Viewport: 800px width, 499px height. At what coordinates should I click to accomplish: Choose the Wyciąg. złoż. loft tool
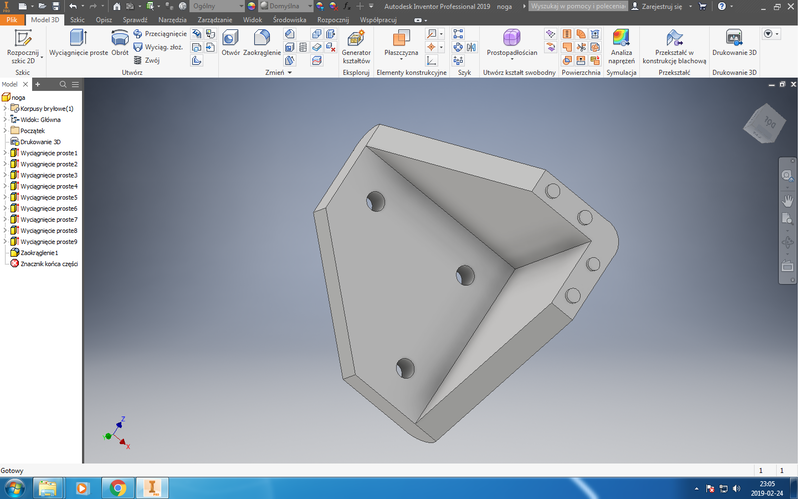tap(158, 47)
